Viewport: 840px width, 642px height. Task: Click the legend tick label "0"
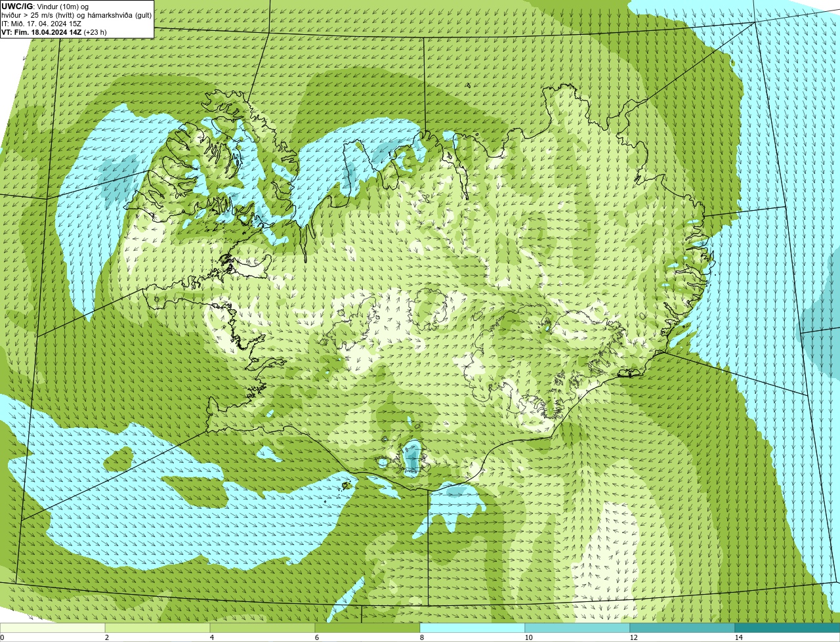2,637
